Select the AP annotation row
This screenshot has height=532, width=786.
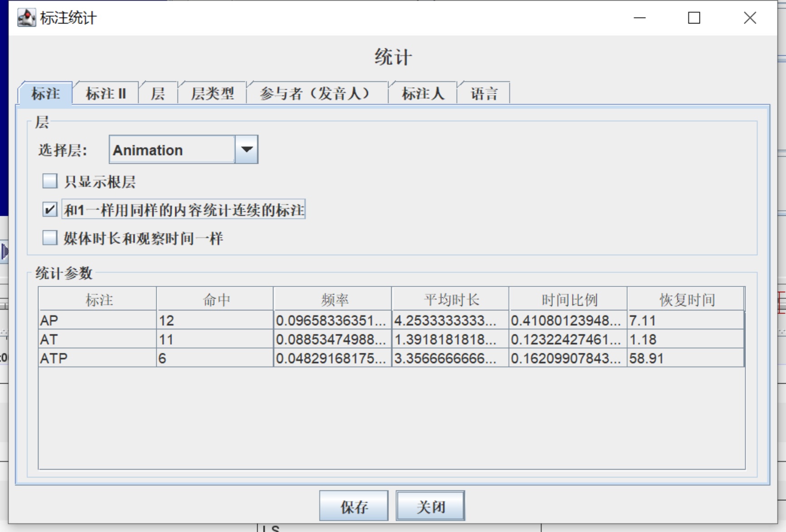98,320
